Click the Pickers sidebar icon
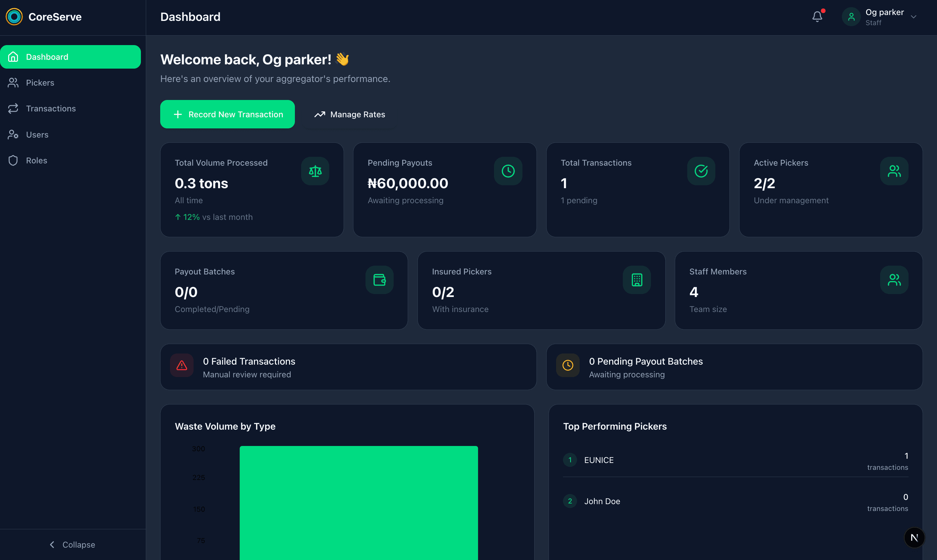The width and height of the screenshot is (937, 560). [x=13, y=83]
